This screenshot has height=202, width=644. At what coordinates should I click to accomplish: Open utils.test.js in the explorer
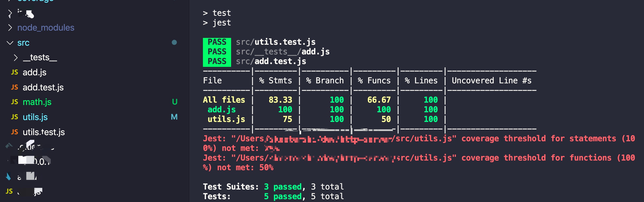point(44,132)
